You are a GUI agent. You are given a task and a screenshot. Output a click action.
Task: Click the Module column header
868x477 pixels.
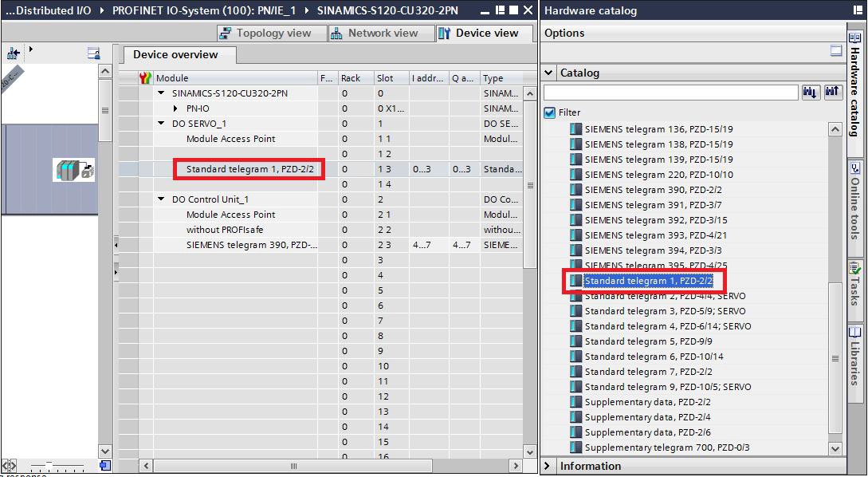[236, 78]
